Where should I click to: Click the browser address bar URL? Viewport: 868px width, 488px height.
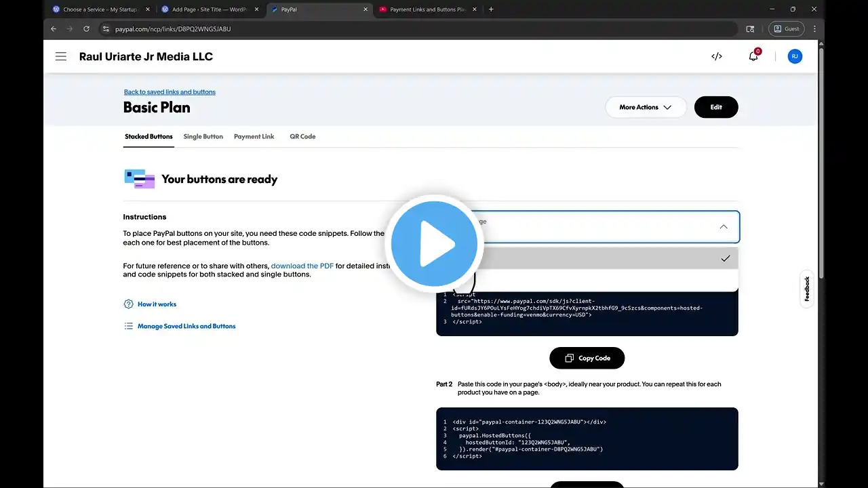click(173, 29)
